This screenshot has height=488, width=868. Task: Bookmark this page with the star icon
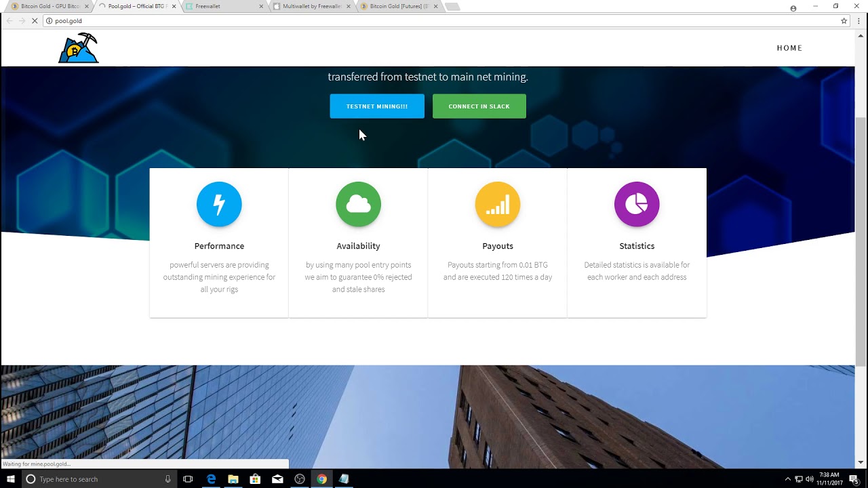844,21
